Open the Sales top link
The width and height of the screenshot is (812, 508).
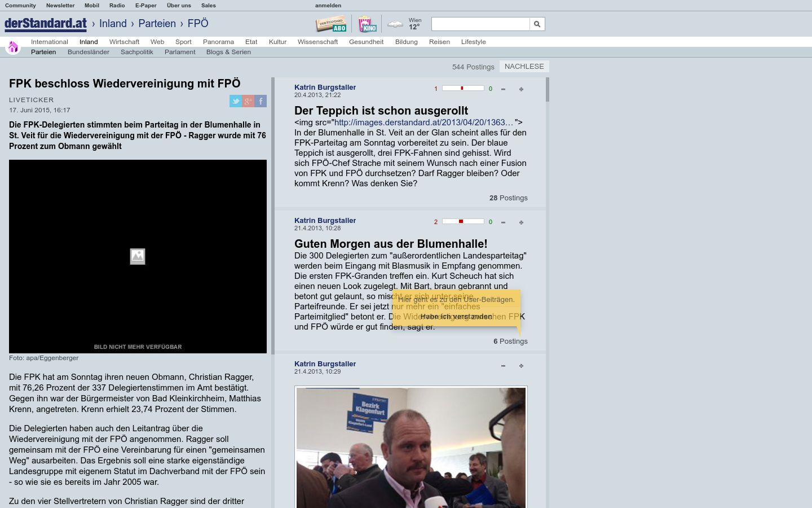[209, 5]
